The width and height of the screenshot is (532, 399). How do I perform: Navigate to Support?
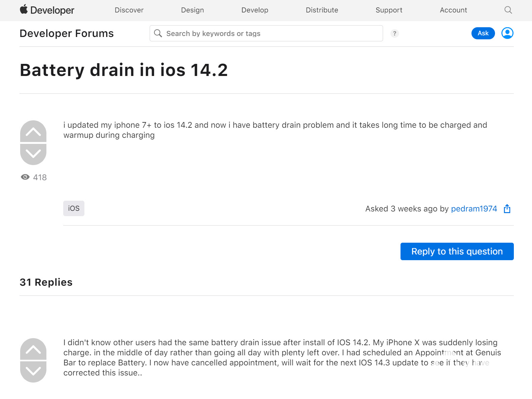pyautogui.click(x=389, y=10)
